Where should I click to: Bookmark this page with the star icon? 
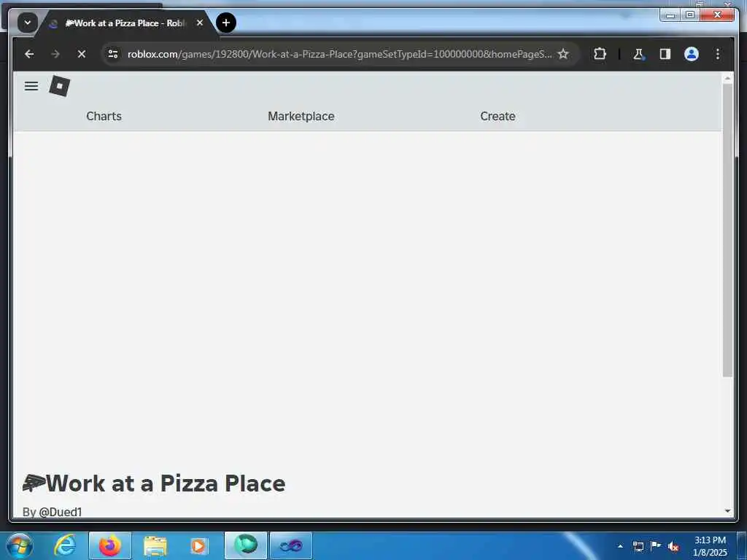(x=563, y=54)
